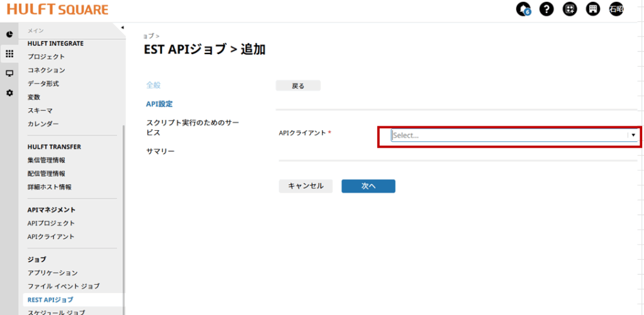The image size is (644, 315).
Task: Open REST APIジョブ in sidebar
Action: (50, 299)
